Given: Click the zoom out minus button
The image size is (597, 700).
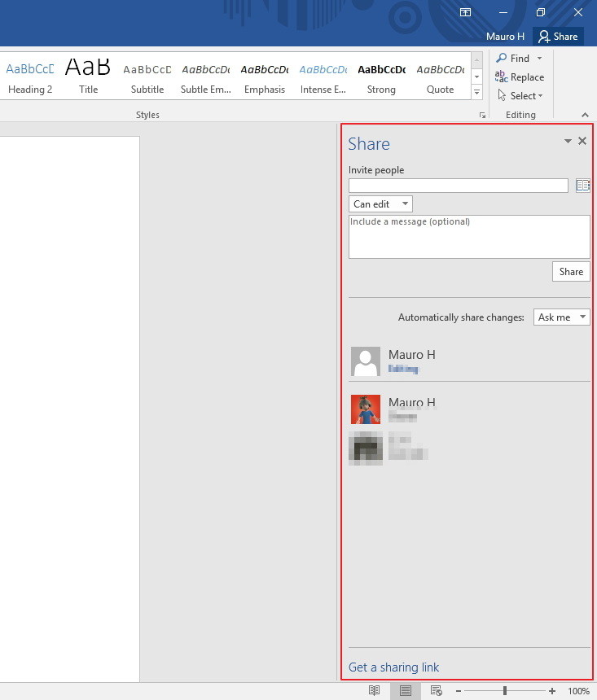Looking at the screenshot, I should coord(459,691).
